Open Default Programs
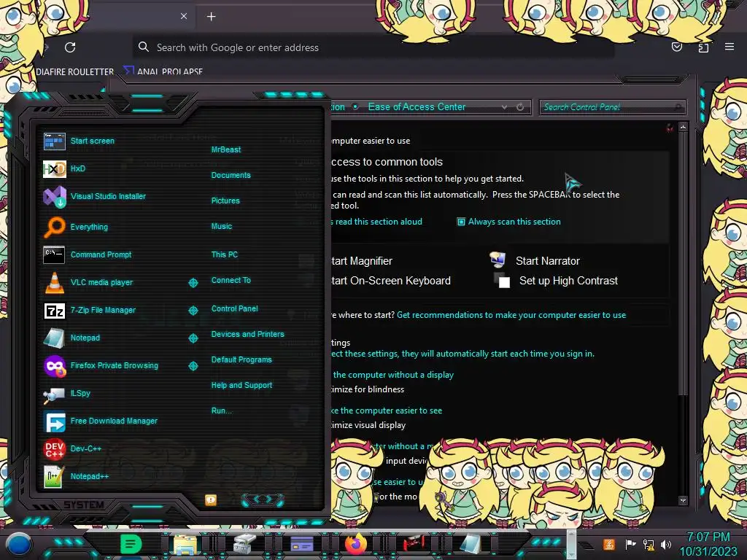The height and width of the screenshot is (560, 747). click(x=241, y=359)
